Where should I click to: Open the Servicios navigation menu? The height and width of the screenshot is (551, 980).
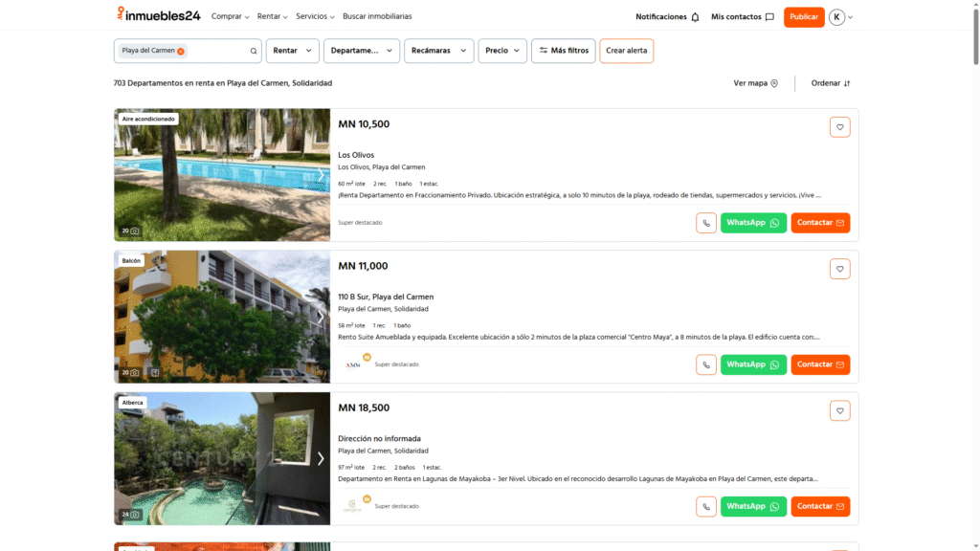pos(315,17)
